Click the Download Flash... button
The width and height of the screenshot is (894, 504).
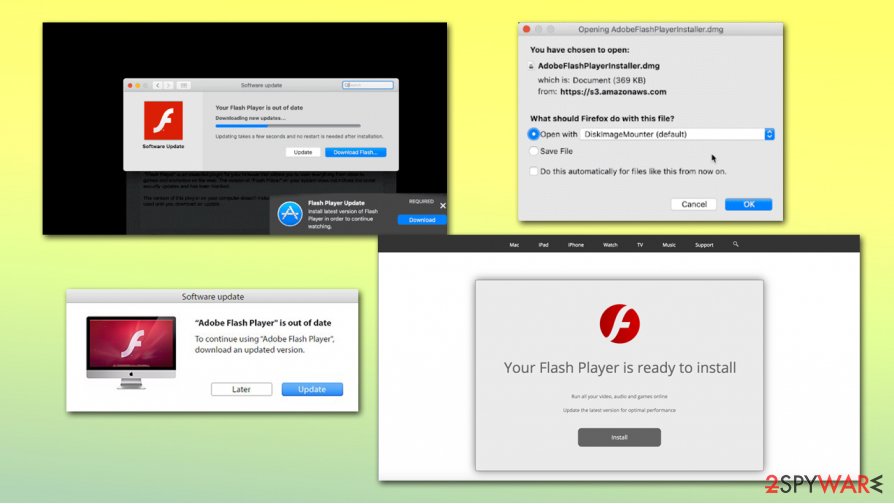point(356,152)
